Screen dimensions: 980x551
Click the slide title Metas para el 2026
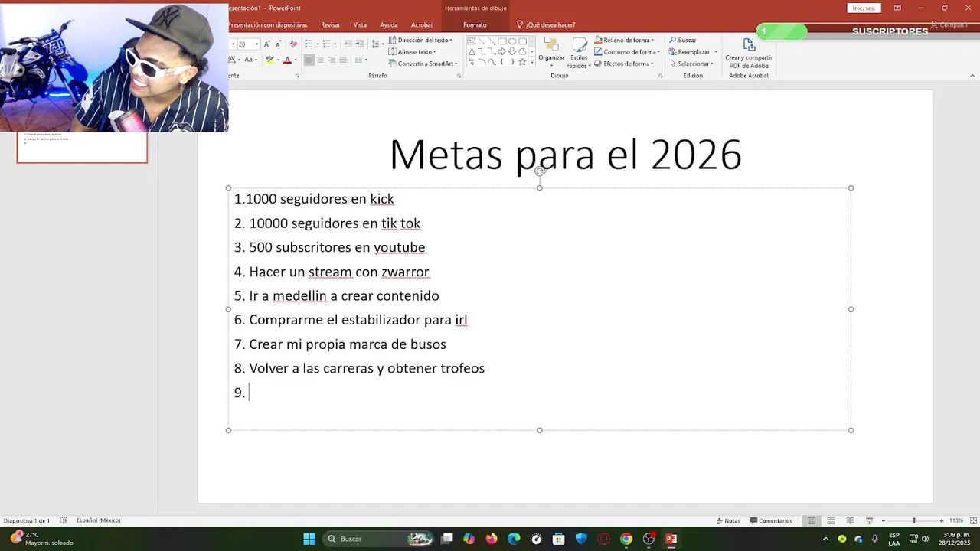565,154
